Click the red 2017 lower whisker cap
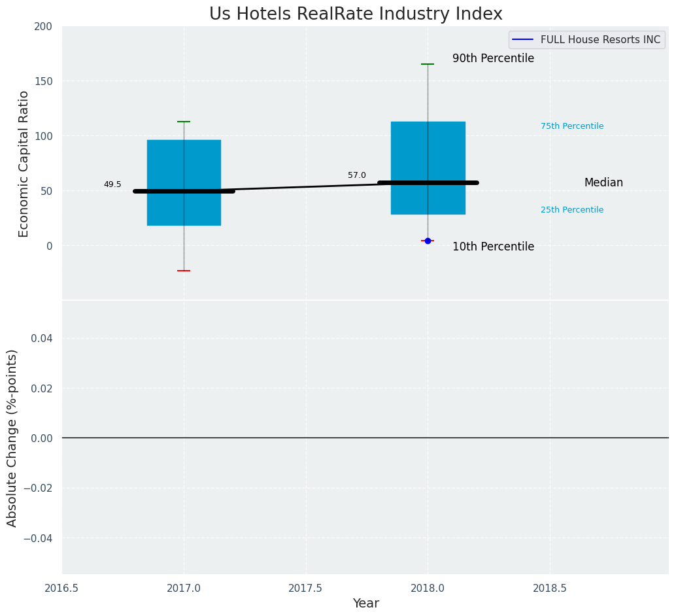The image size is (676, 616). coord(184,271)
